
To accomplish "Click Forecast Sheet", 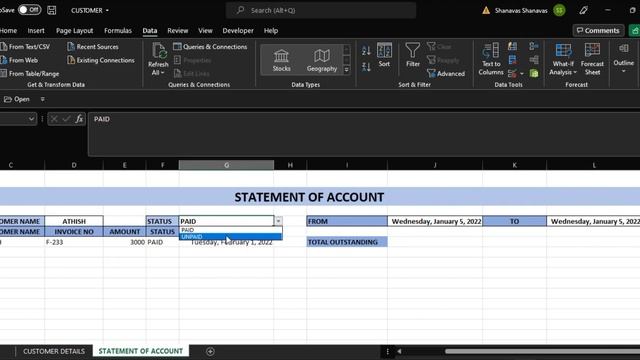I will point(592,60).
